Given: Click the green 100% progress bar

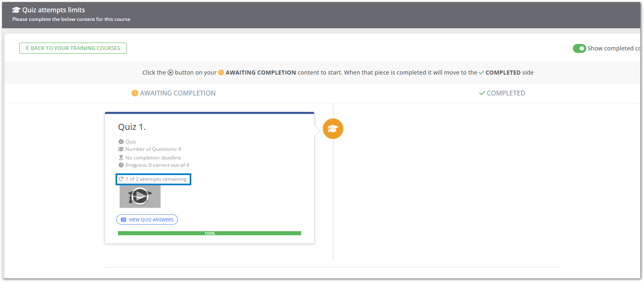Looking at the screenshot, I should (x=209, y=233).
